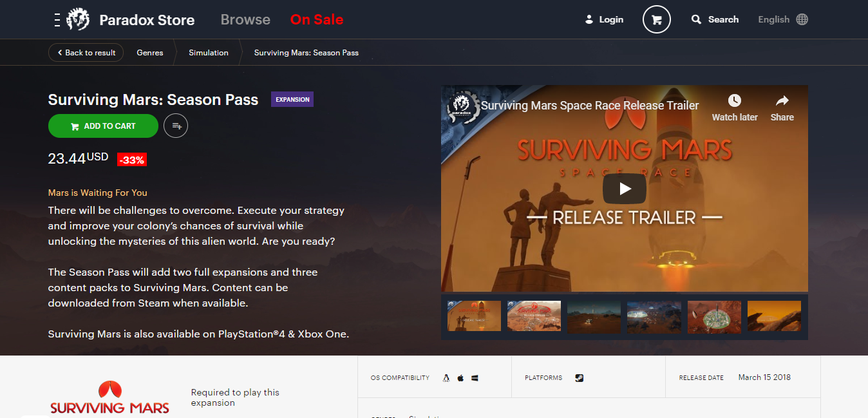Open the On Sale section

[317, 19]
